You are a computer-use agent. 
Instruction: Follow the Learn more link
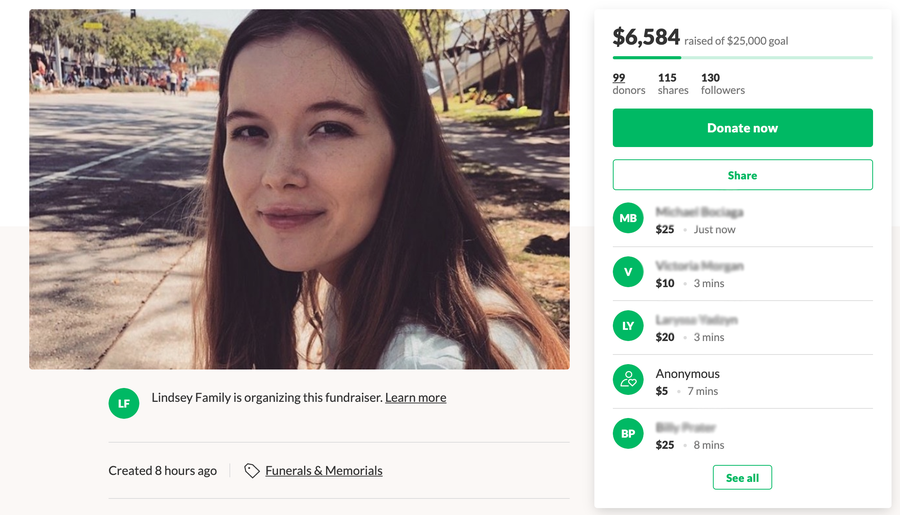click(415, 398)
